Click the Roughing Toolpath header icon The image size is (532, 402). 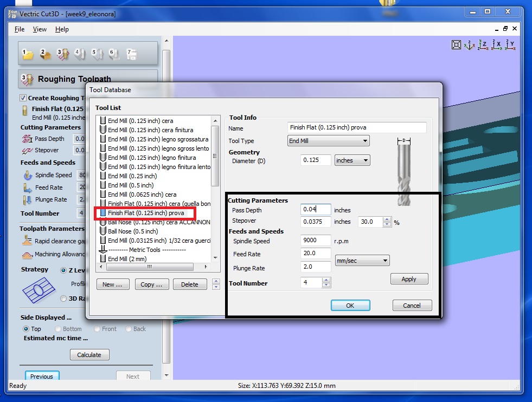(27, 79)
